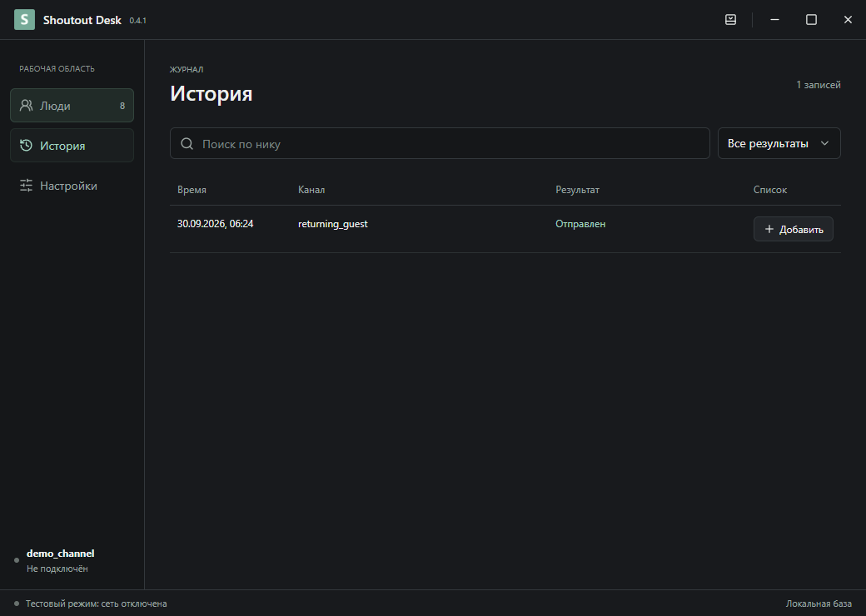Minimize the Shoutout Desk window

tap(774, 20)
